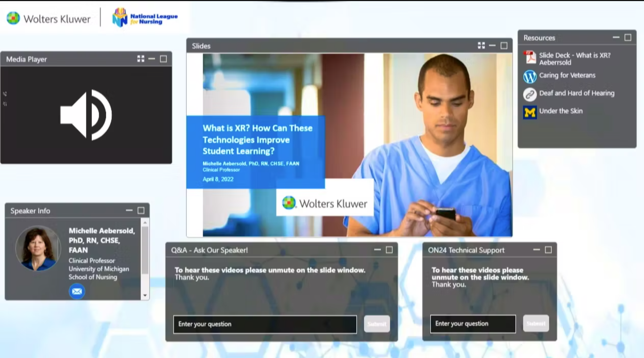The width and height of the screenshot is (644, 358).
Task: Click the speaker's blue email envelope icon
Action: click(77, 291)
